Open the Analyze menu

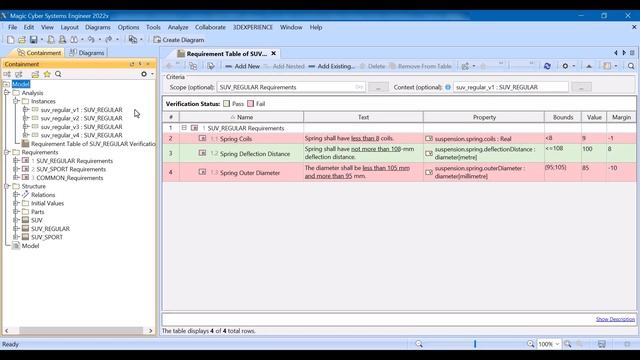pos(178,27)
